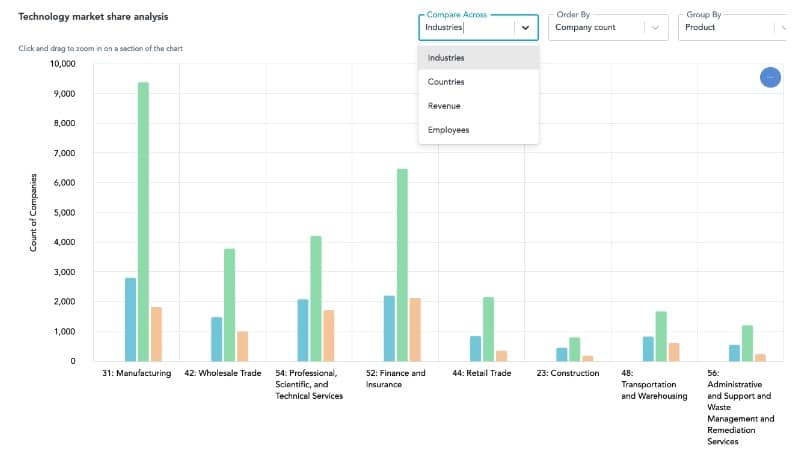Pick Employees from the dropdown options
The height and width of the screenshot is (459, 795).
[448, 130]
